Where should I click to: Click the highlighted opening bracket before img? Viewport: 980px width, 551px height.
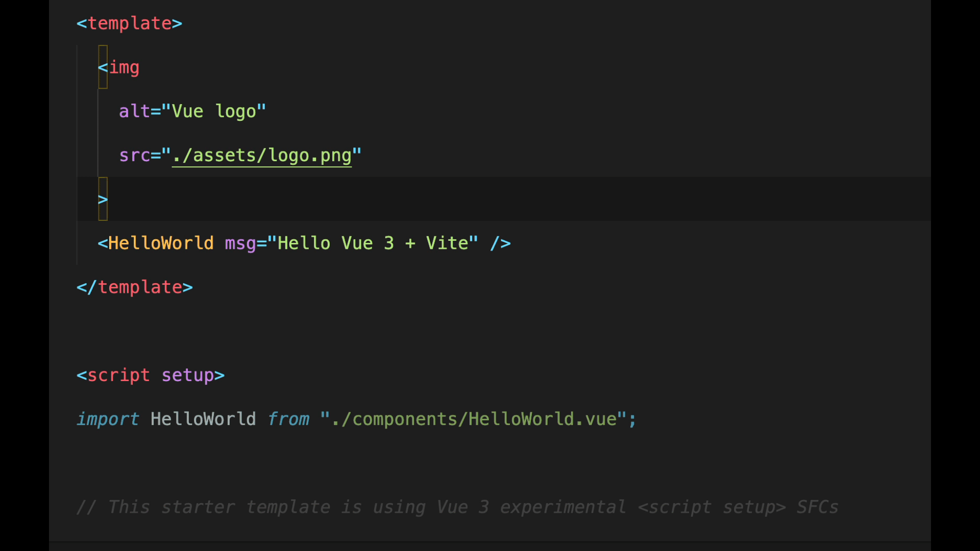click(103, 67)
